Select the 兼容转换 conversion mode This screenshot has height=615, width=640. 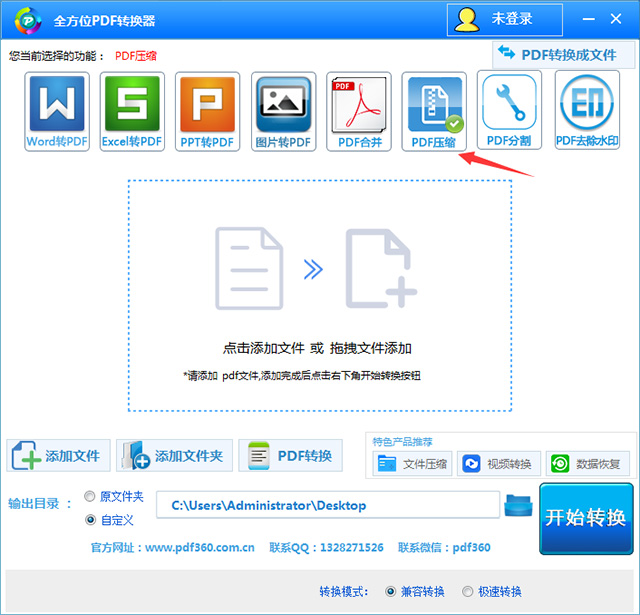(x=415, y=591)
